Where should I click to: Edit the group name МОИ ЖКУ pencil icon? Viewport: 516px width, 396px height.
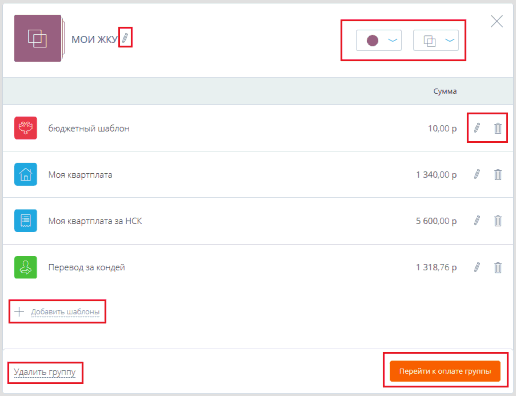pyautogui.click(x=125, y=38)
